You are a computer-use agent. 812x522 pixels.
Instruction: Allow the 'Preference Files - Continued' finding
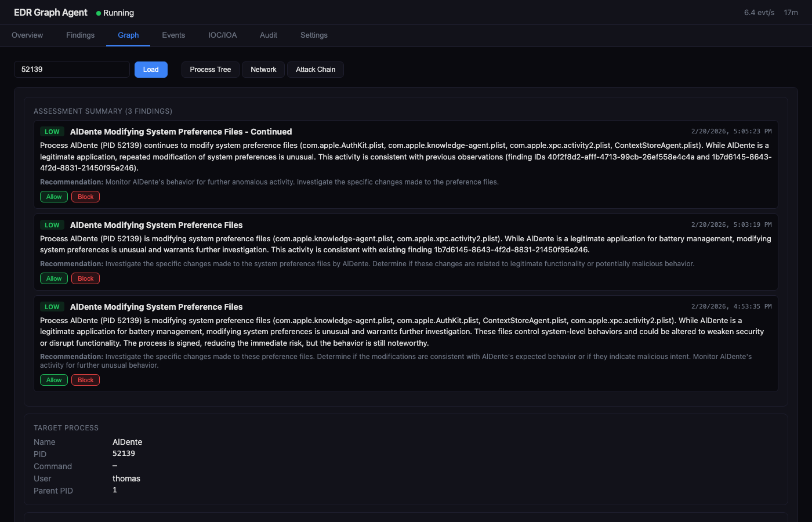[54, 197]
